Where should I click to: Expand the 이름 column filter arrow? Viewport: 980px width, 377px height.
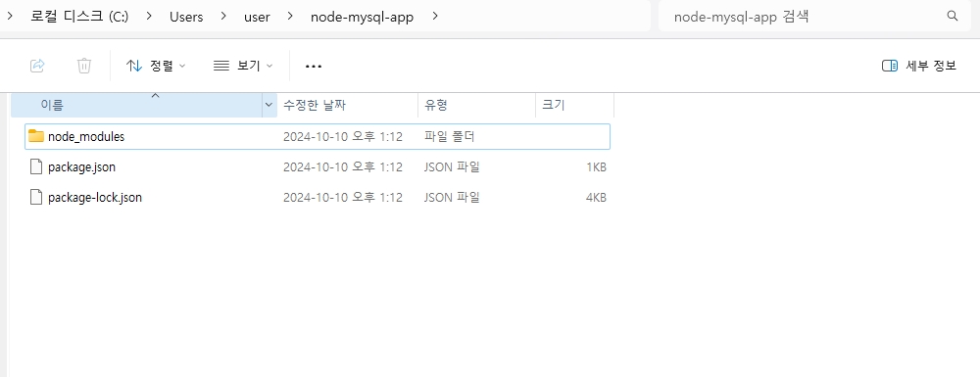pos(269,105)
